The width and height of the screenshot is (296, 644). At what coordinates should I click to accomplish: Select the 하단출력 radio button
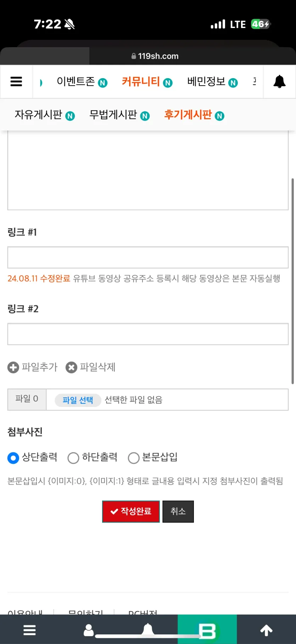pyautogui.click(x=73, y=458)
